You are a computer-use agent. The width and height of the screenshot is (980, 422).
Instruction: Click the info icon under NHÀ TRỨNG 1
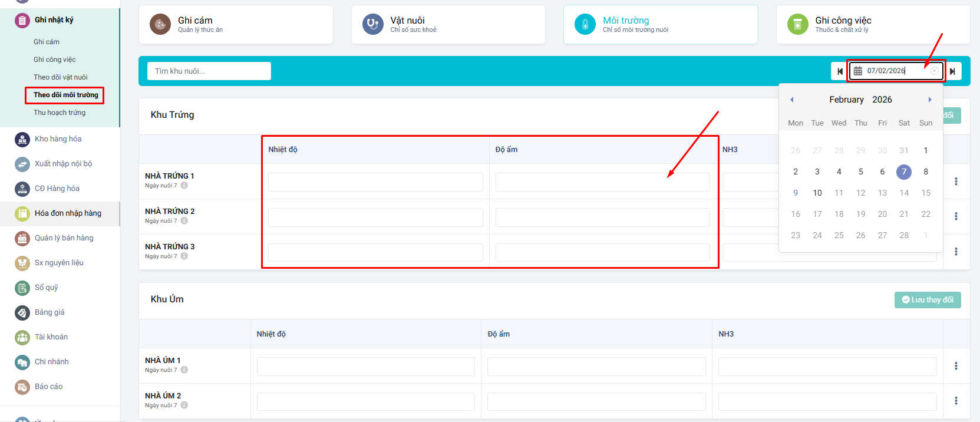pos(184,186)
